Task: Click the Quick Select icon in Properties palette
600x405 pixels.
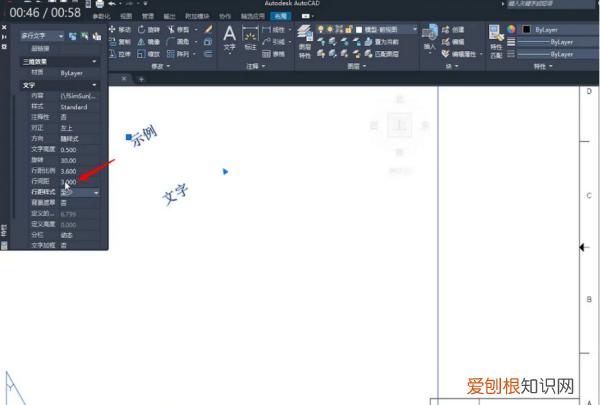Action: coord(97,36)
